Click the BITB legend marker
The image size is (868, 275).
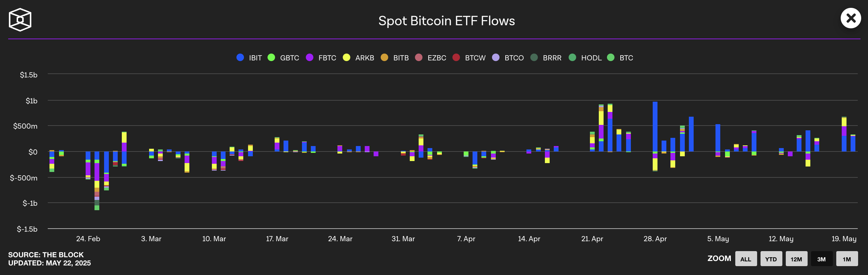(x=385, y=58)
